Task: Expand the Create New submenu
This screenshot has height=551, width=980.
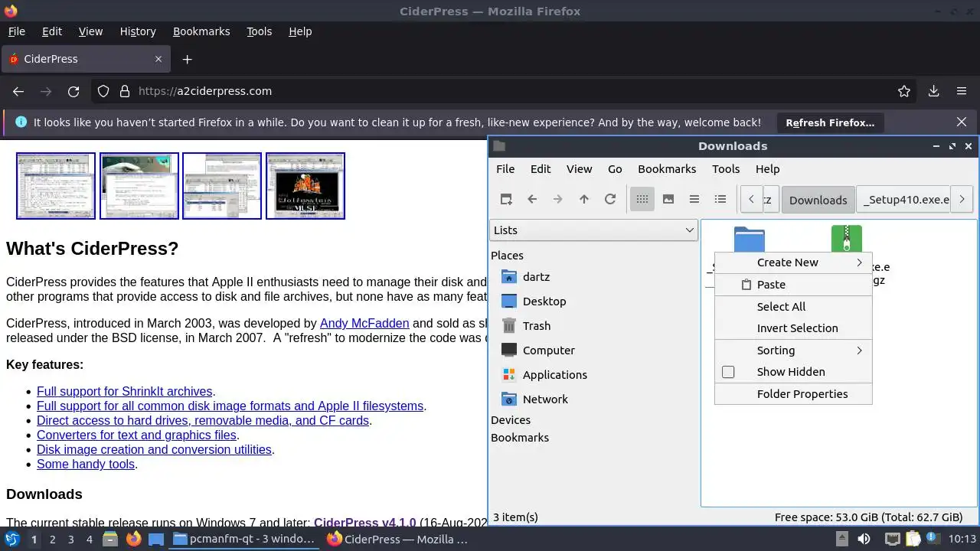Action: coord(793,262)
